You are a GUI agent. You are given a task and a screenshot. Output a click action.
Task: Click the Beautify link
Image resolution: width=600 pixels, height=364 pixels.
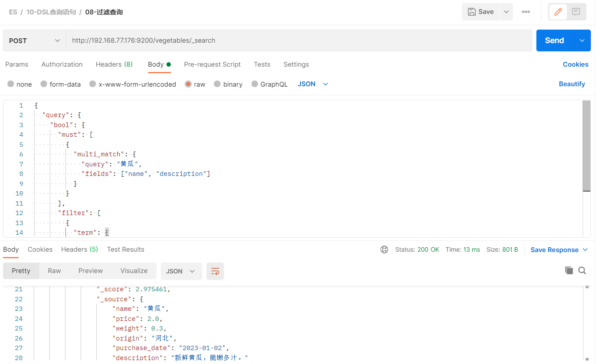[572, 84]
